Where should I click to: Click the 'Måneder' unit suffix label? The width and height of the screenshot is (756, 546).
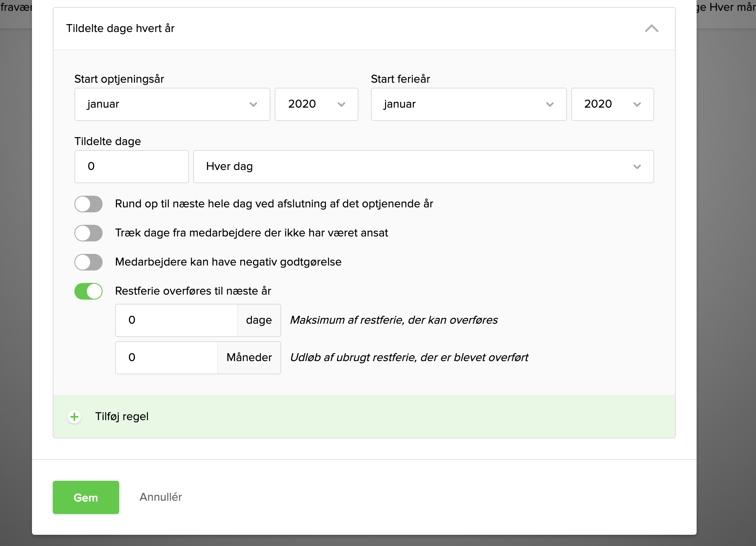click(249, 358)
